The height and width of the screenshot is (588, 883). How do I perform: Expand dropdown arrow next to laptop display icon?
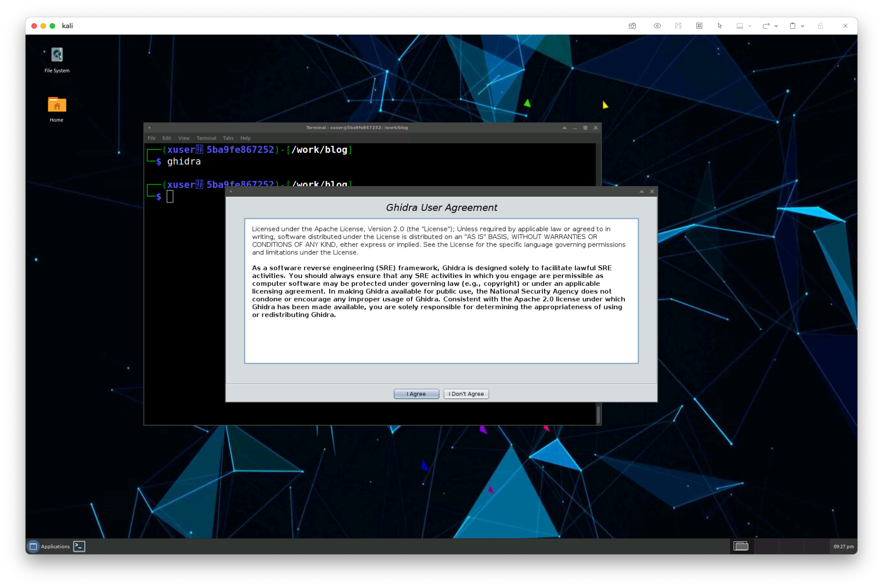point(750,26)
